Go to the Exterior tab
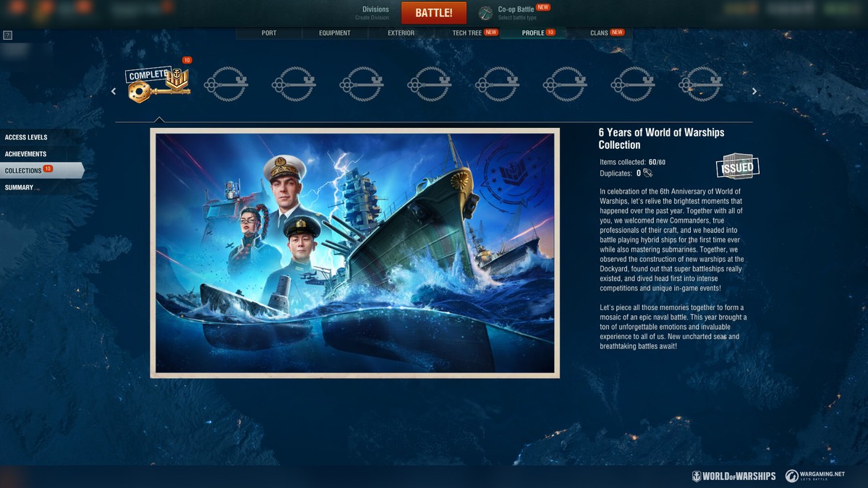Viewport: 868px width, 488px height. [401, 33]
